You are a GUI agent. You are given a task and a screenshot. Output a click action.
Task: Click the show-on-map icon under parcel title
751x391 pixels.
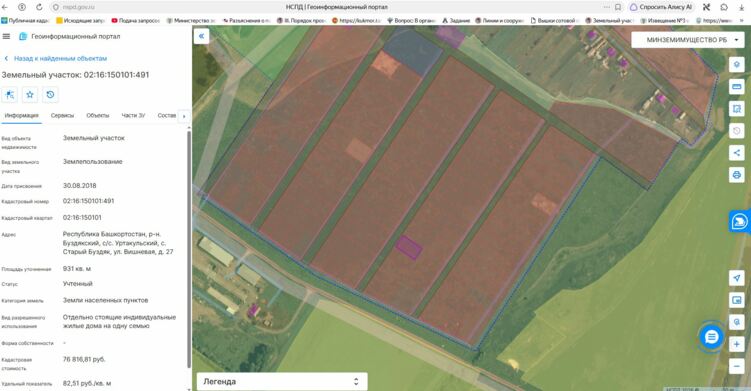click(10, 94)
